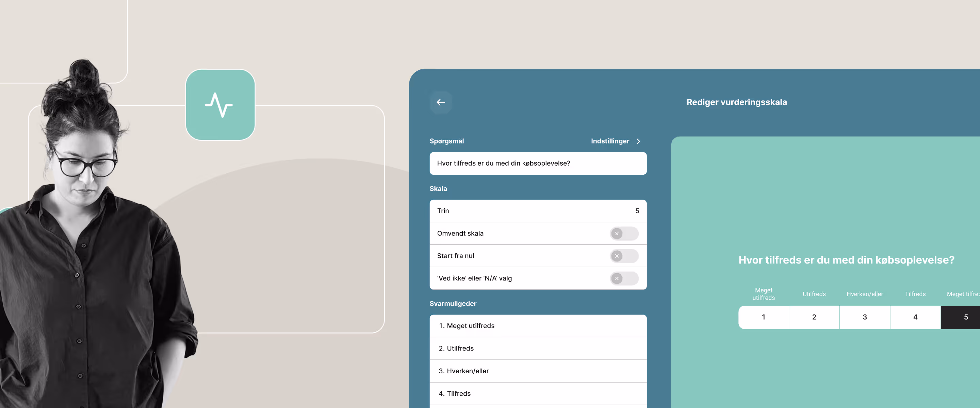Pick rating 4 on the satisfaction scale preview
This screenshot has width=980, height=408.
pyautogui.click(x=915, y=317)
